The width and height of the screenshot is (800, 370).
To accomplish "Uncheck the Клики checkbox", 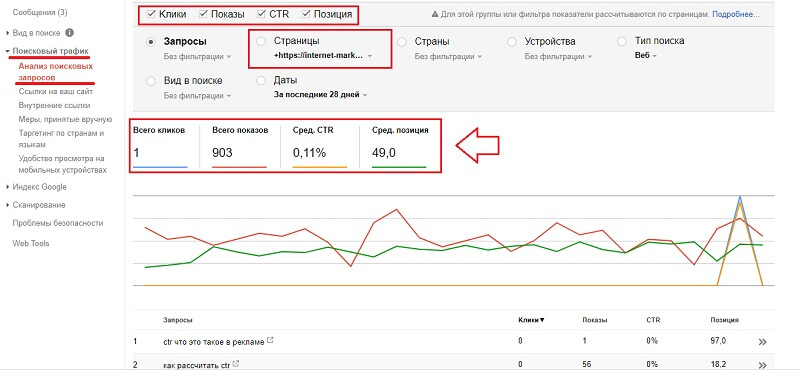I will pyautogui.click(x=151, y=14).
